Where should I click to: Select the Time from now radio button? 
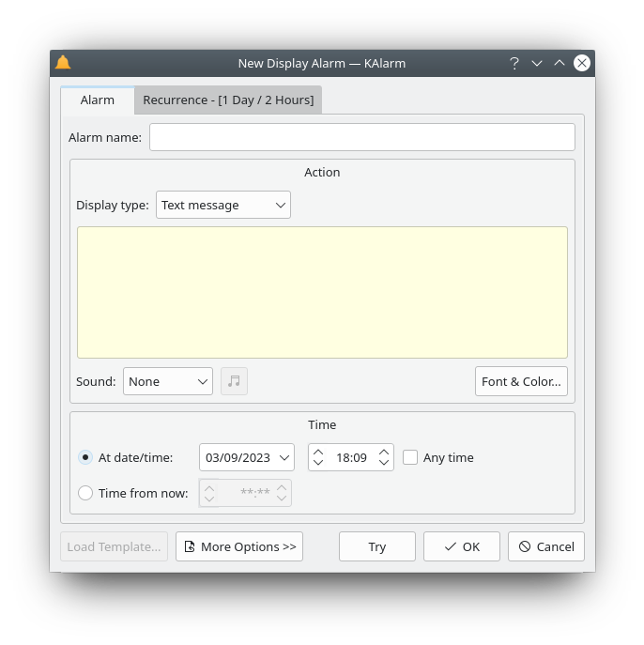click(85, 493)
